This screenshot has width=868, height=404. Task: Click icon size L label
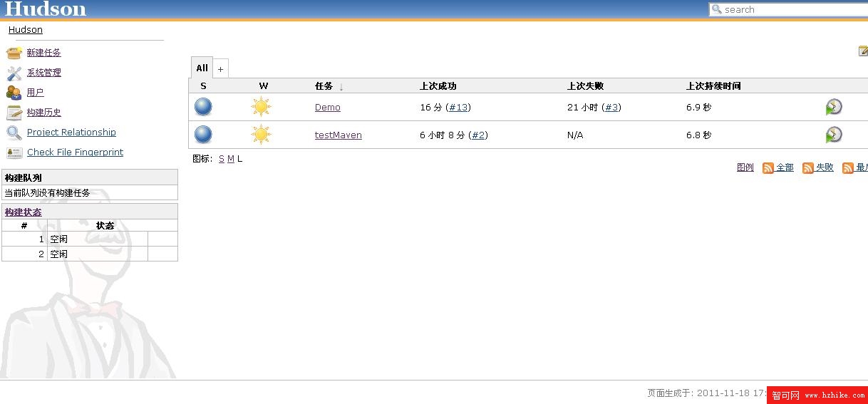click(x=240, y=159)
